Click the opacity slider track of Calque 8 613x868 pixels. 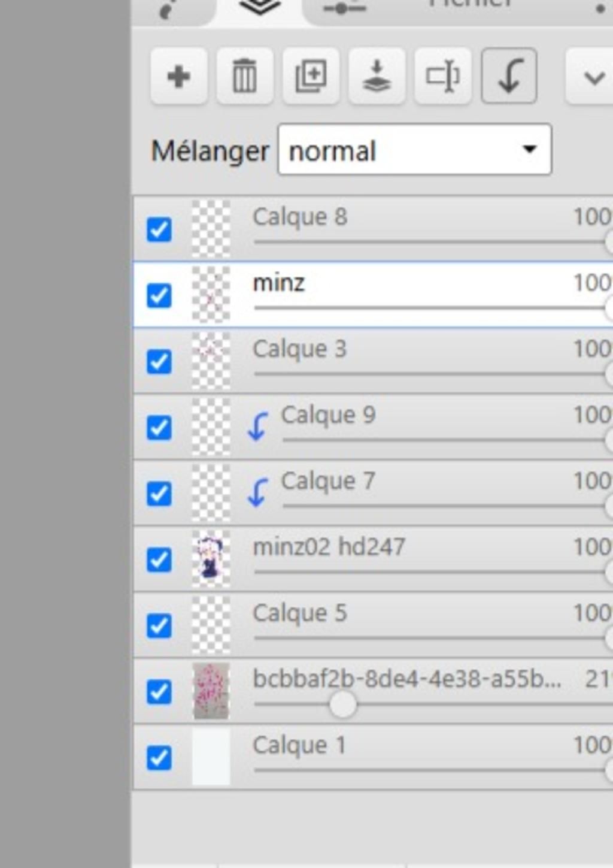click(432, 242)
